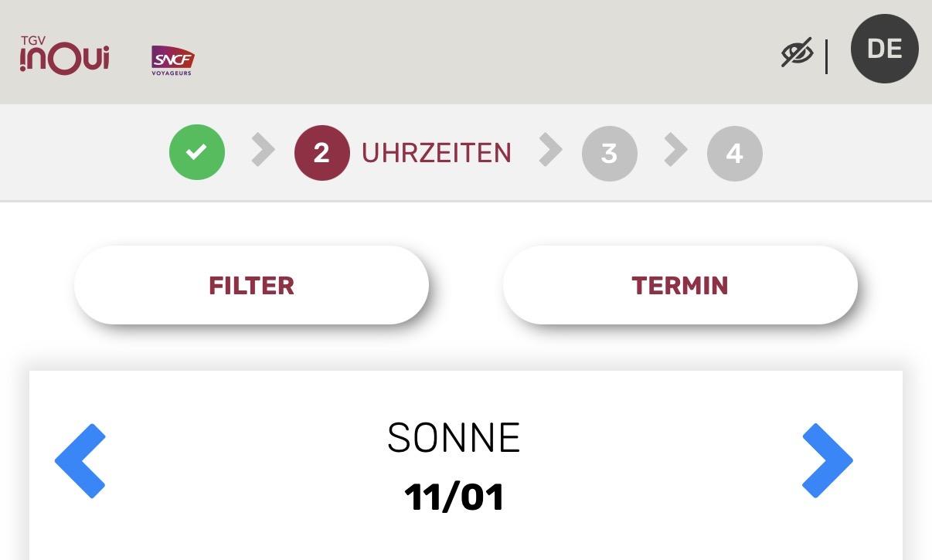The width and height of the screenshot is (932, 560).
Task: Click chevron between UHRZEITEN and step 3
Action: 550,150
